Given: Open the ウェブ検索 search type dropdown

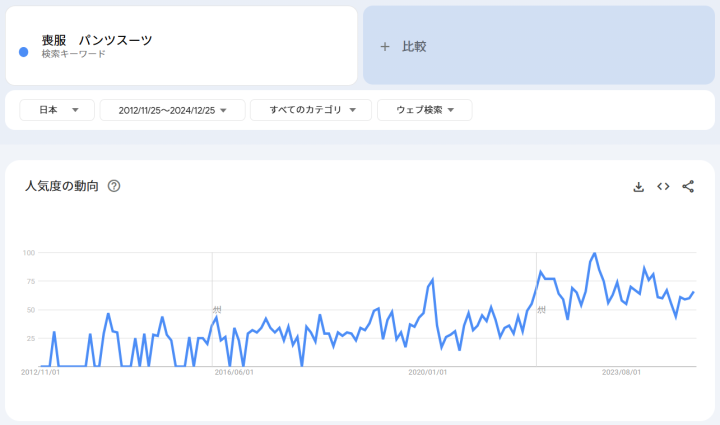Looking at the screenshot, I should tap(424, 110).
